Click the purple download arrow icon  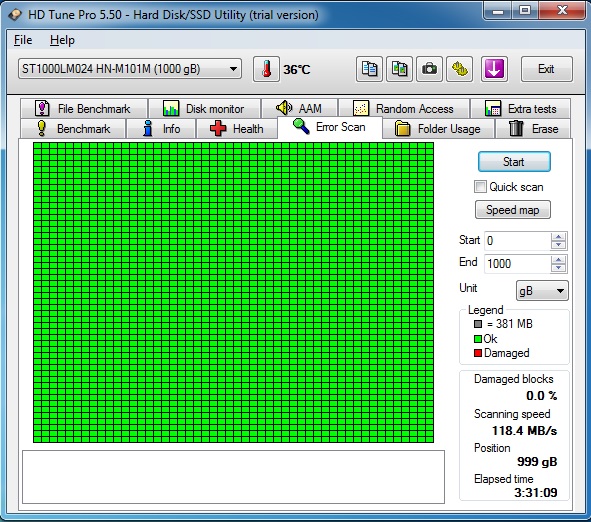tap(494, 69)
